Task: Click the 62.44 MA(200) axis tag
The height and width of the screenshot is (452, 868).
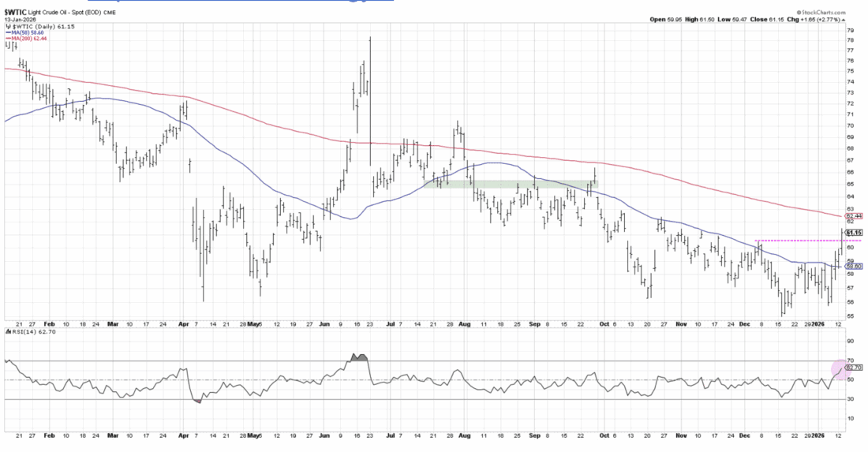Action: (x=853, y=216)
